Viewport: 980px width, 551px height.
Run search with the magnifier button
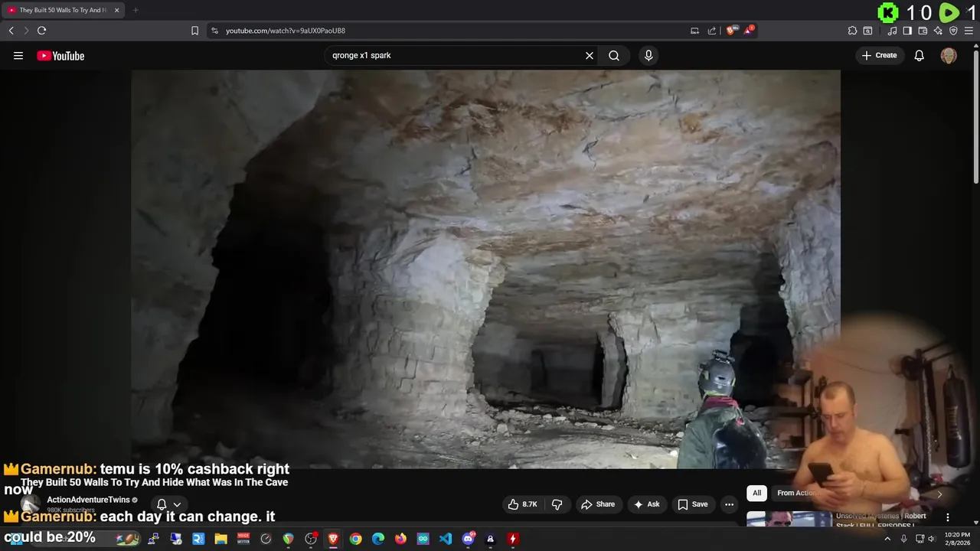click(614, 56)
